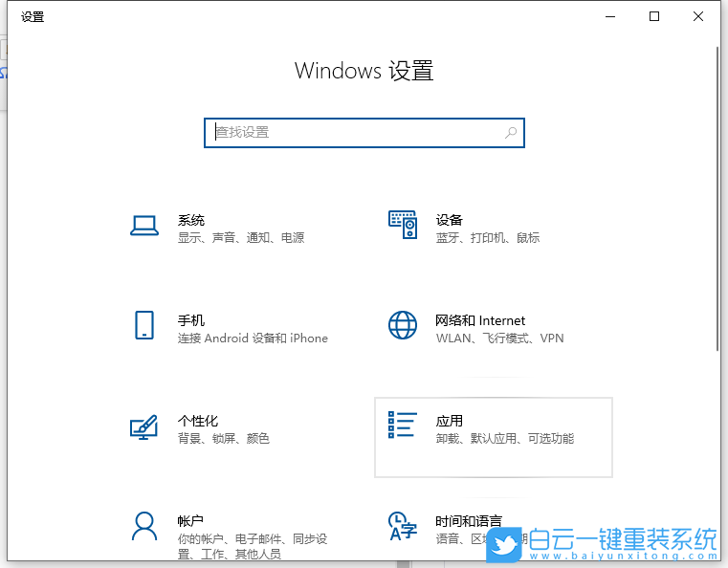Click the paintbrush monitor icon for 个性化

pos(143,426)
